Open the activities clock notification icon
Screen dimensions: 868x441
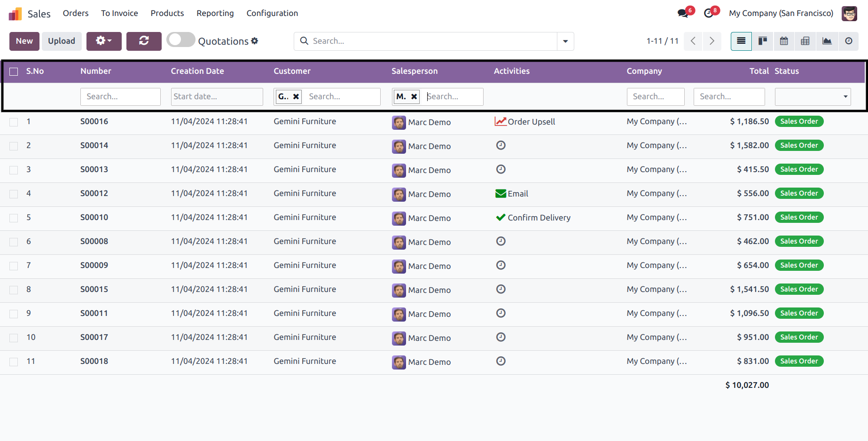point(709,13)
